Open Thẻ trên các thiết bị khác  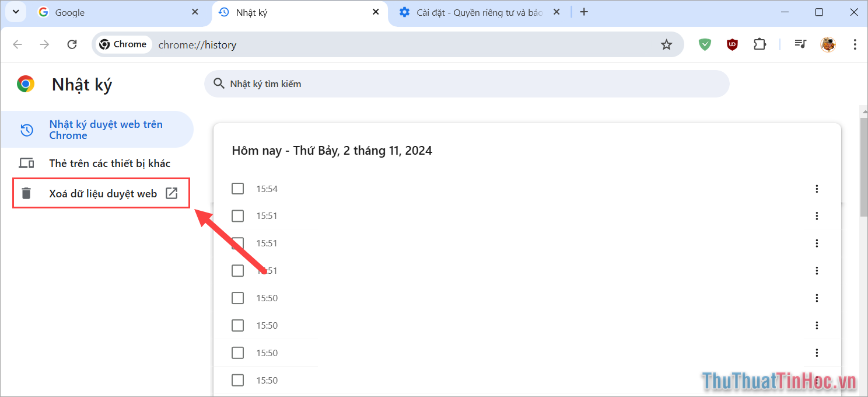click(x=109, y=163)
